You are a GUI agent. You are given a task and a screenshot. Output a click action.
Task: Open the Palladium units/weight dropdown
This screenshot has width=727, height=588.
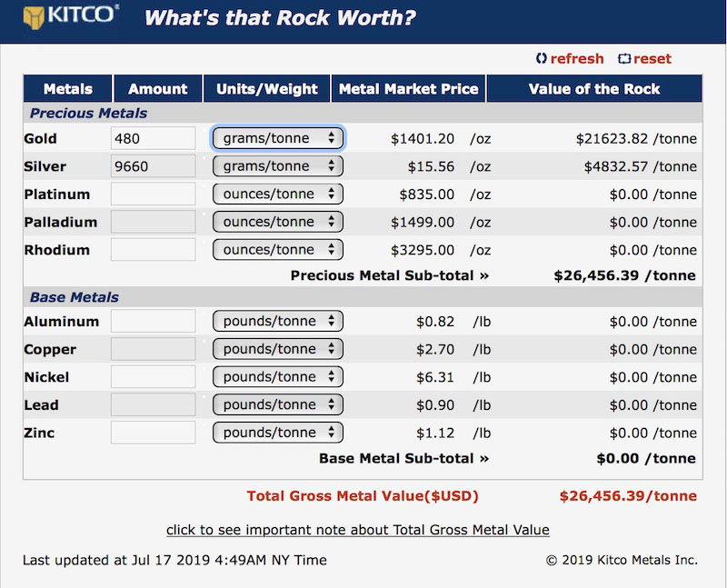(278, 222)
